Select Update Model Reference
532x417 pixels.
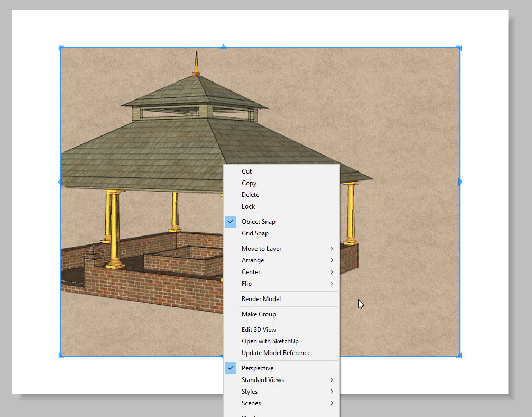(x=276, y=353)
